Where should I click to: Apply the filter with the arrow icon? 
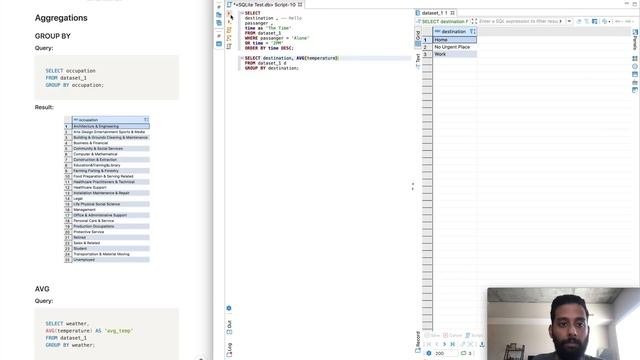click(561, 21)
